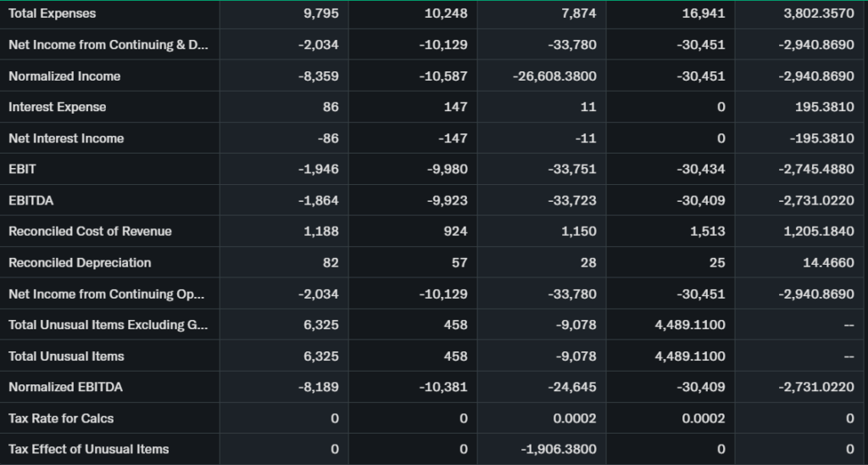Click the 1,513 Reconciled Cost of Revenue cell
The width and height of the screenshot is (868, 465).
pyautogui.click(x=707, y=232)
